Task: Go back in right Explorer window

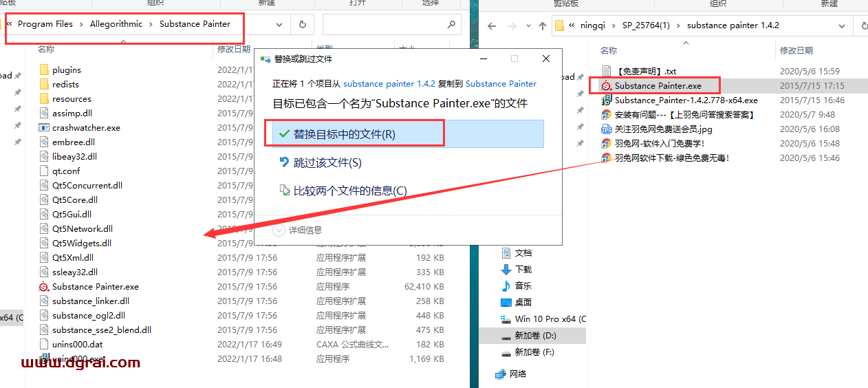Action: point(491,25)
